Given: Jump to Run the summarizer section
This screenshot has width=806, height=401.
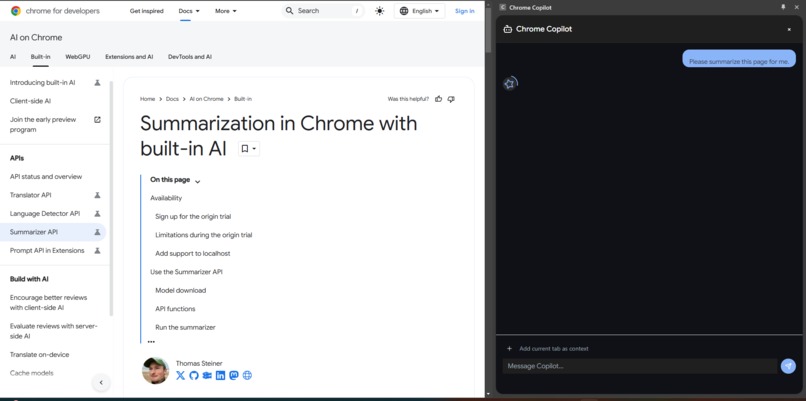Looking at the screenshot, I should (185, 327).
